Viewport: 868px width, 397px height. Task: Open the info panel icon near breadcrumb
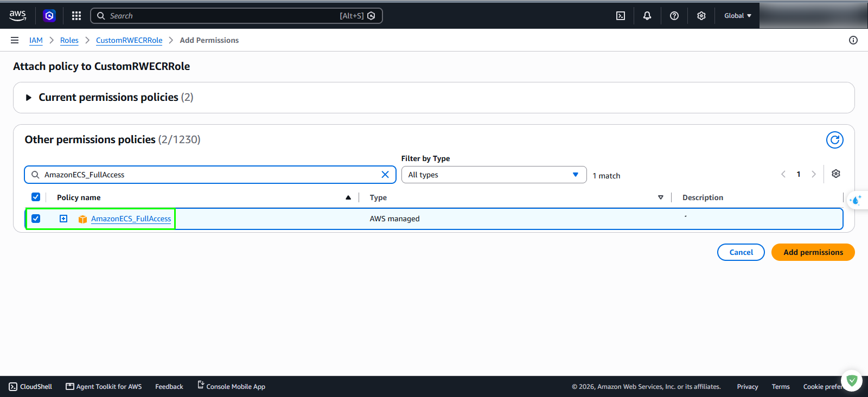(853, 40)
